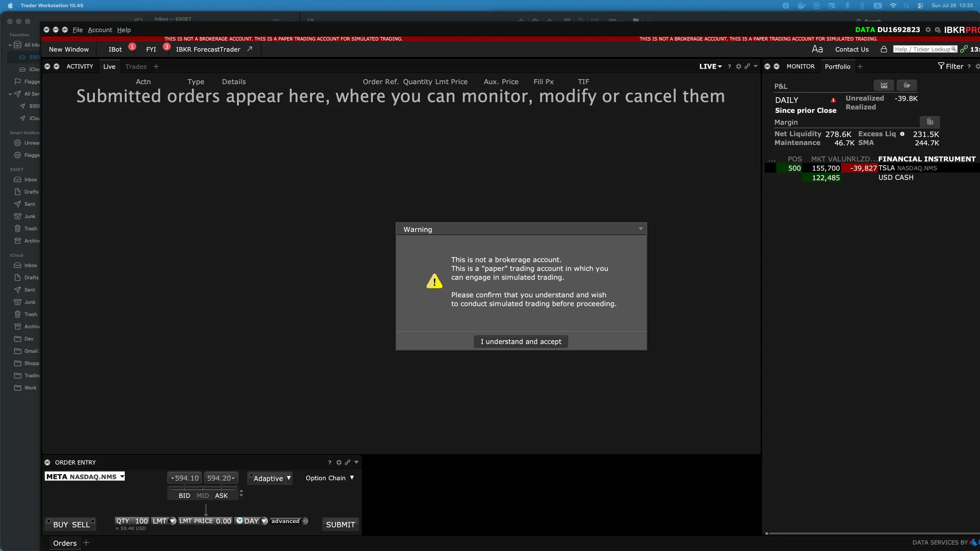Screen dimensions: 980x551
Task: Click the red warning triangle next to DAILY
Action: (x=833, y=100)
